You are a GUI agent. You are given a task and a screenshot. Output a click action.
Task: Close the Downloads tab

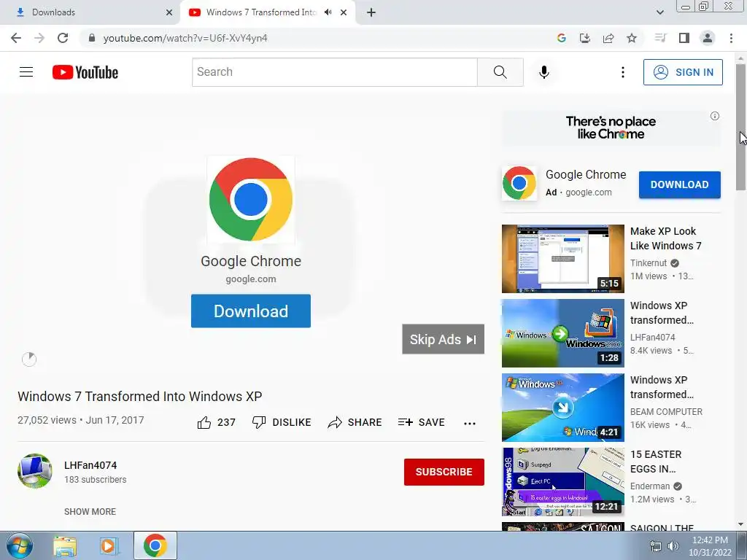[169, 12]
